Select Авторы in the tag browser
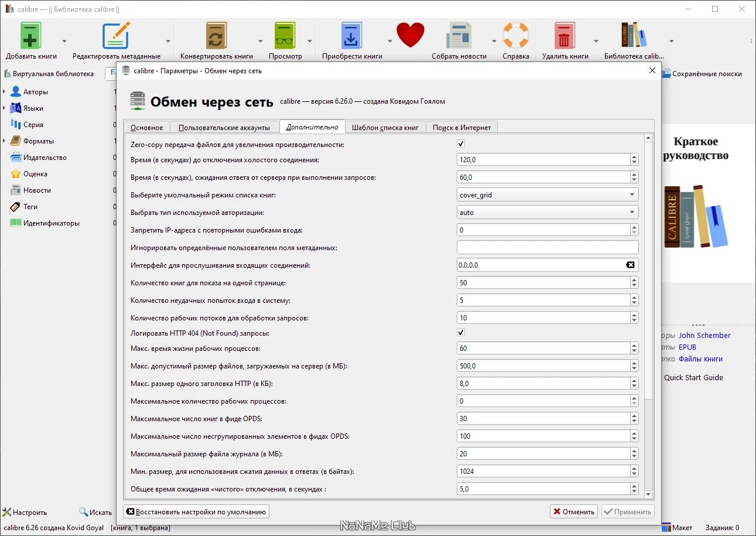 [36, 92]
